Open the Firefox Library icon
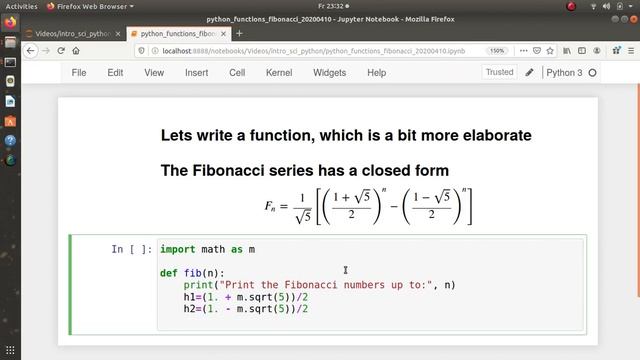The width and height of the screenshot is (640, 360). pyautogui.click(x=567, y=51)
